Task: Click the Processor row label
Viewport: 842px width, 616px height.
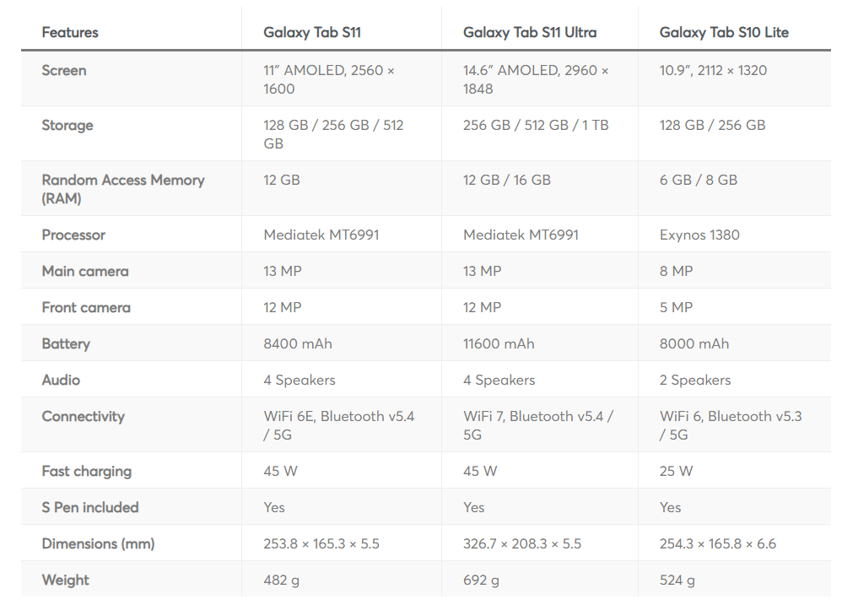Action: [x=73, y=235]
